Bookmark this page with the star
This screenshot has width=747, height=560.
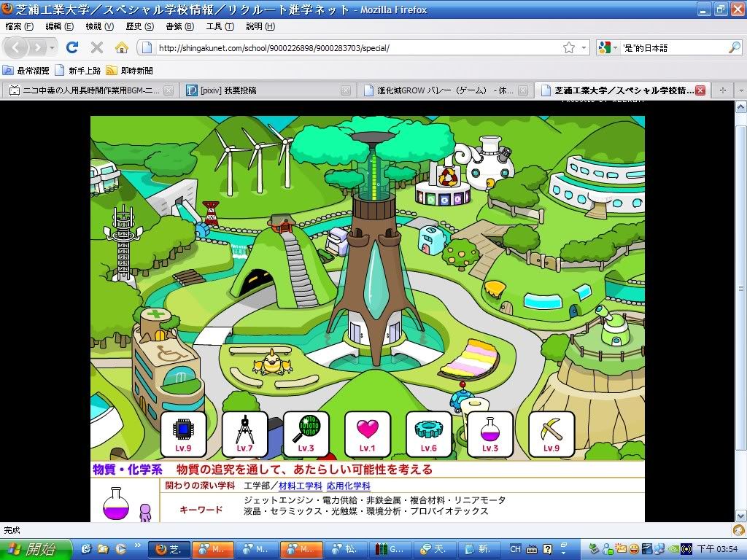tap(569, 47)
